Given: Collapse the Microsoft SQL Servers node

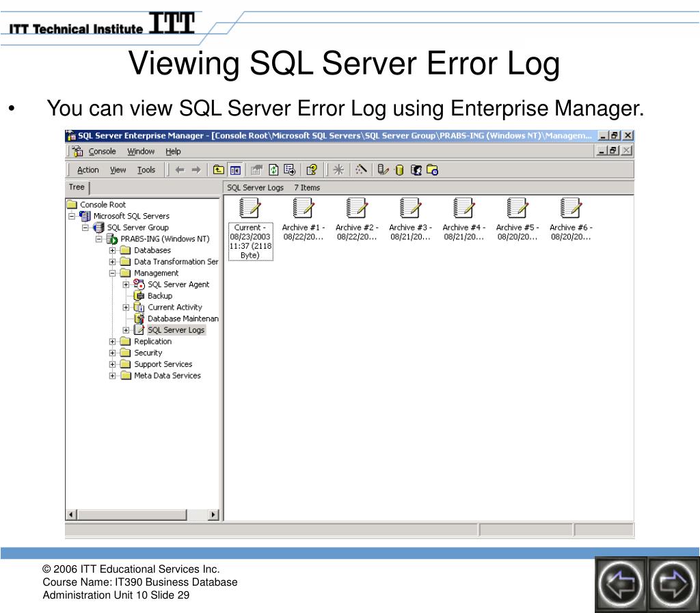Looking at the screenshot, I should pos(71,216).
